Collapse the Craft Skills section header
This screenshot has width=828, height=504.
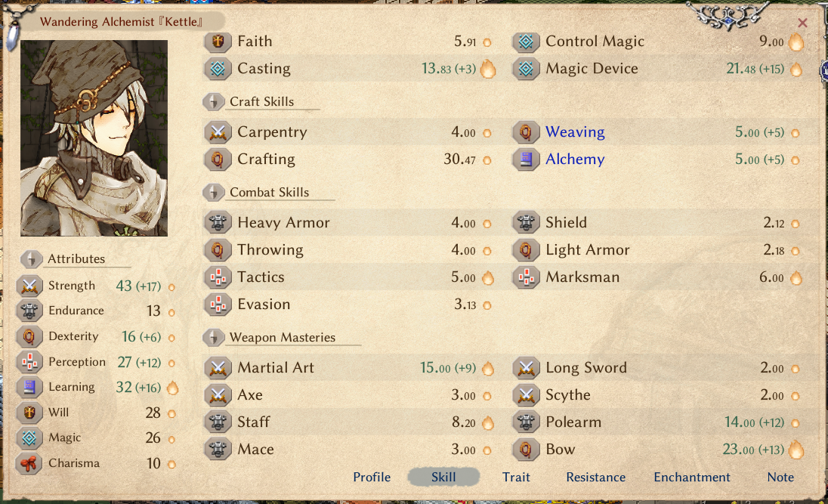[x=261, y=101]
